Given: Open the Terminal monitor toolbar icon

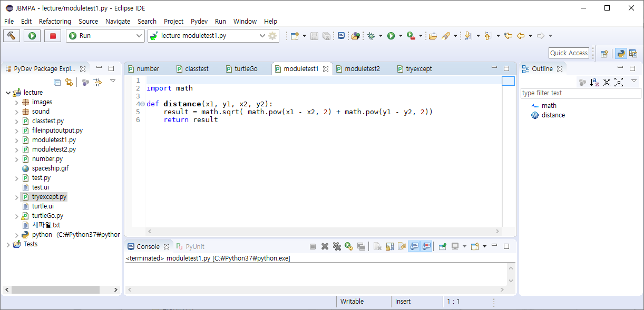Looking at the screenshot, I should click(341, 36).
